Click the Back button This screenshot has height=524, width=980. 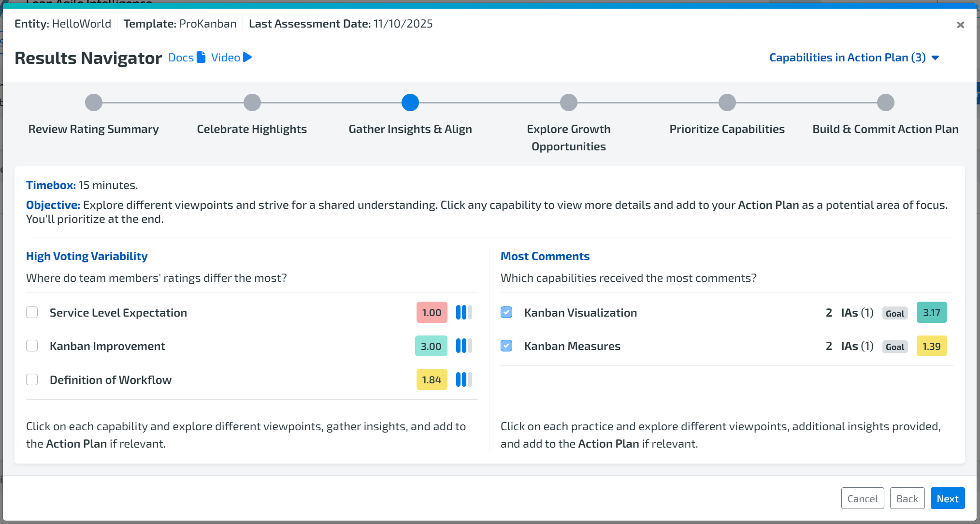[907, 498]
